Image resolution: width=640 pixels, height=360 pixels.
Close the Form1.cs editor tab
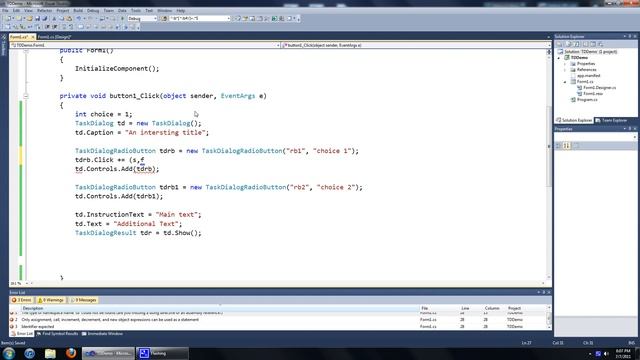(33, 37)
